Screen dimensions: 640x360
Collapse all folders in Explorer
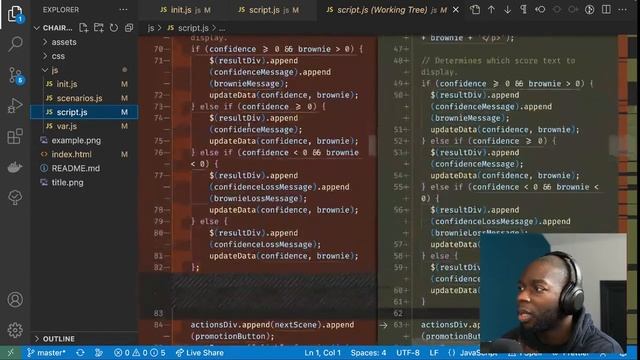[x=129, y=28]
